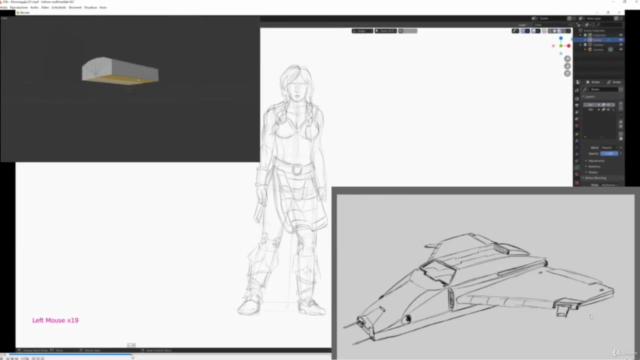
Task: Click the VLC seek bar progress
Action: [69, 354]
